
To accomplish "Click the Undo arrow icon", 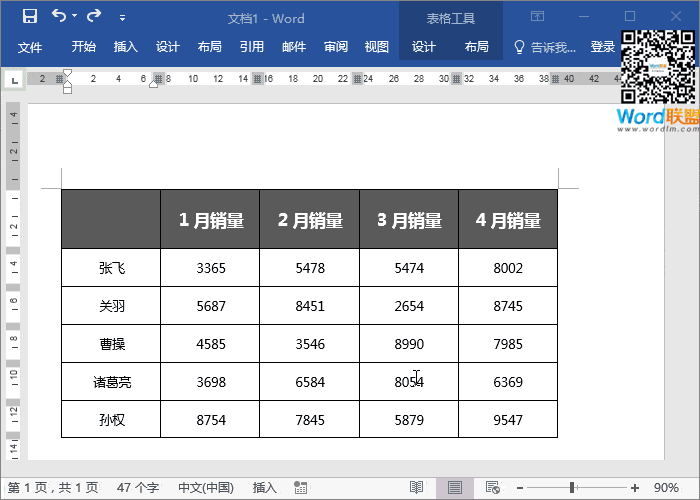I will (58, 17).
